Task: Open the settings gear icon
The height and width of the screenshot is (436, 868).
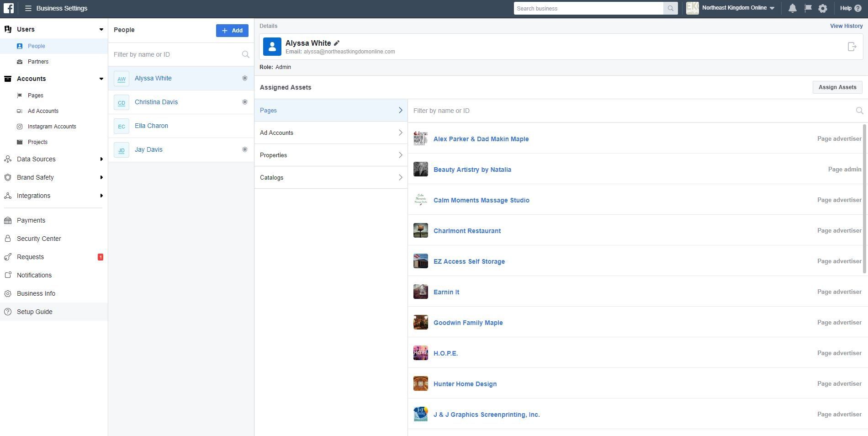Action: point(823,8)
